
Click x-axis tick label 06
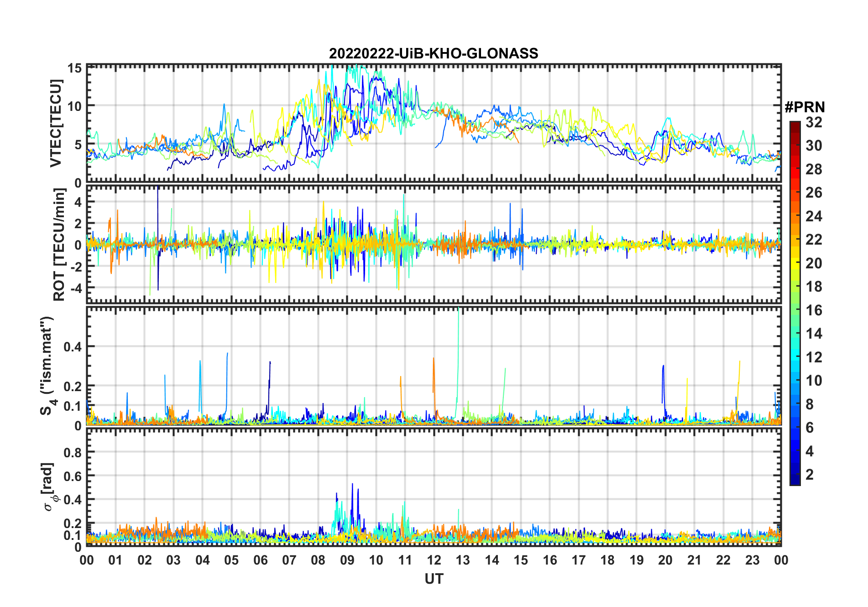[x=261, y=560]
